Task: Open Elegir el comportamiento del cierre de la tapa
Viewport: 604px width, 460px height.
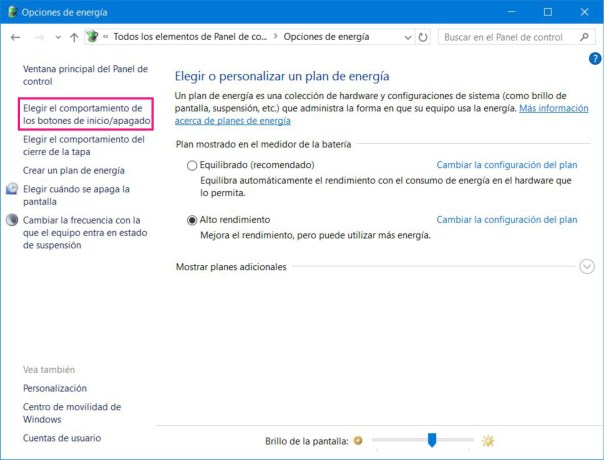Action: [84, 146]
